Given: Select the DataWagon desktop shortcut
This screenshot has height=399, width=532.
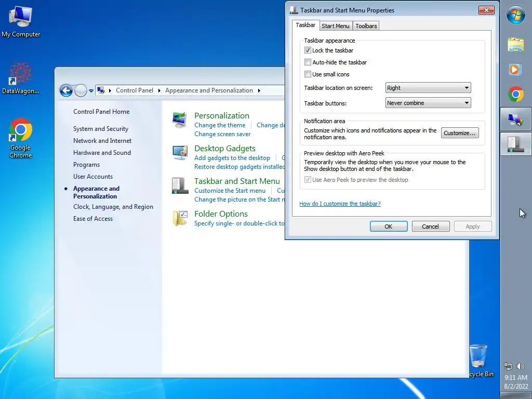Looking at the screenshot, I should (20, 78).
